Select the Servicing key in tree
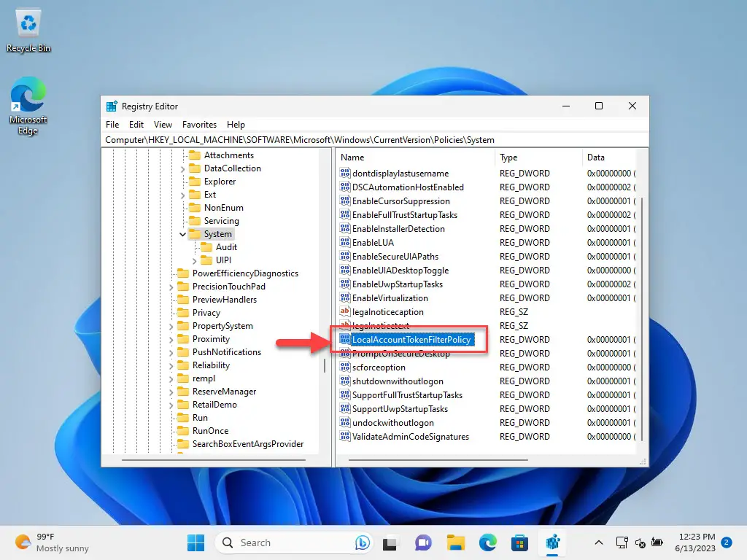This screenshot has height=560, width=747. pos(222,221)
